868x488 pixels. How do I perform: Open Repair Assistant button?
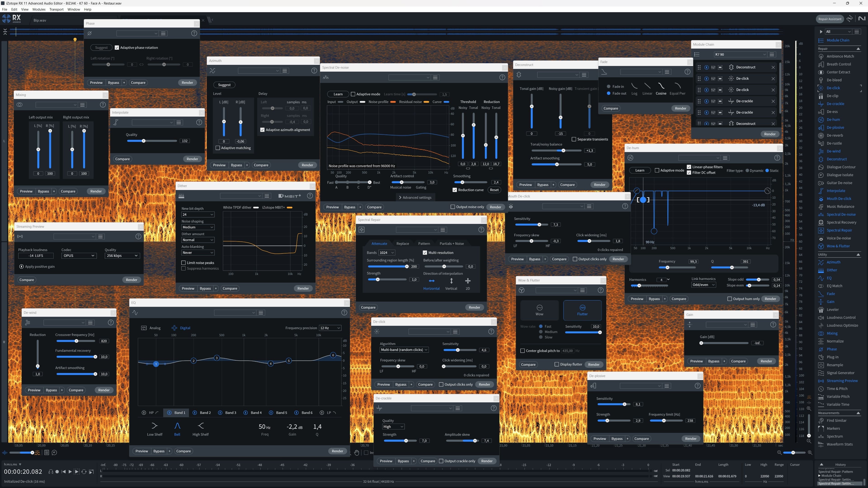830,19
